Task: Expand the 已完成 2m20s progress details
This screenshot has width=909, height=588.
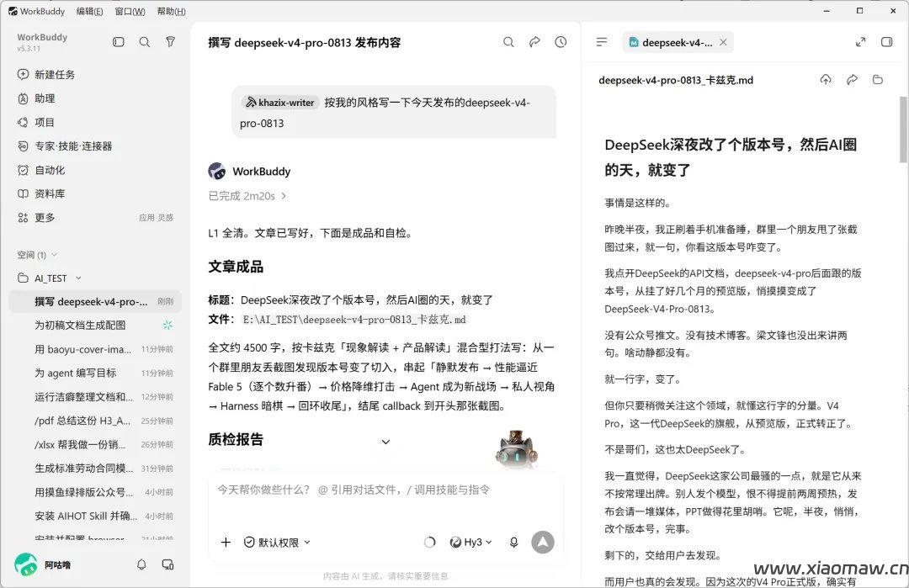Action: (x=247, y=196)
